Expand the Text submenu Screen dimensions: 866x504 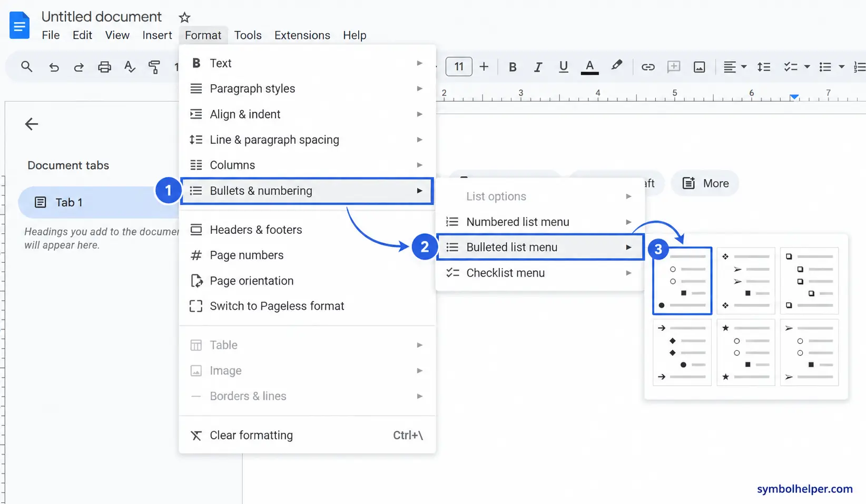pyautogui.click(x=307, y=63)
